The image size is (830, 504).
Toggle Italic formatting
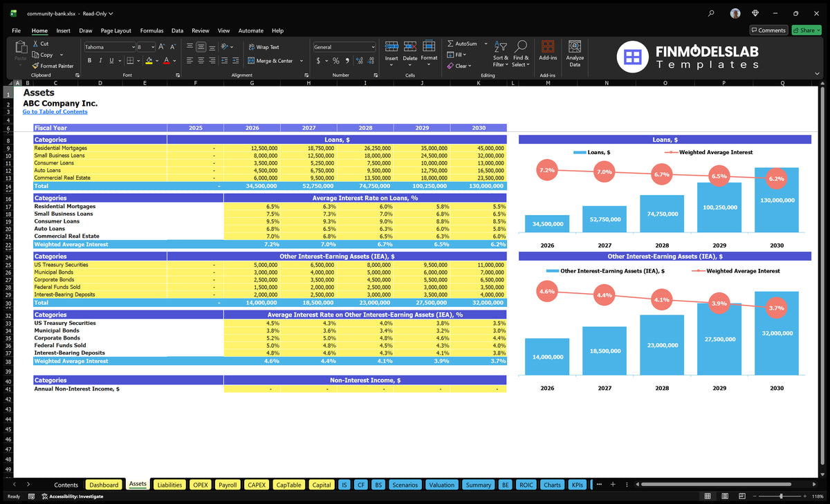pyautogui.click(x=101, y=61)
